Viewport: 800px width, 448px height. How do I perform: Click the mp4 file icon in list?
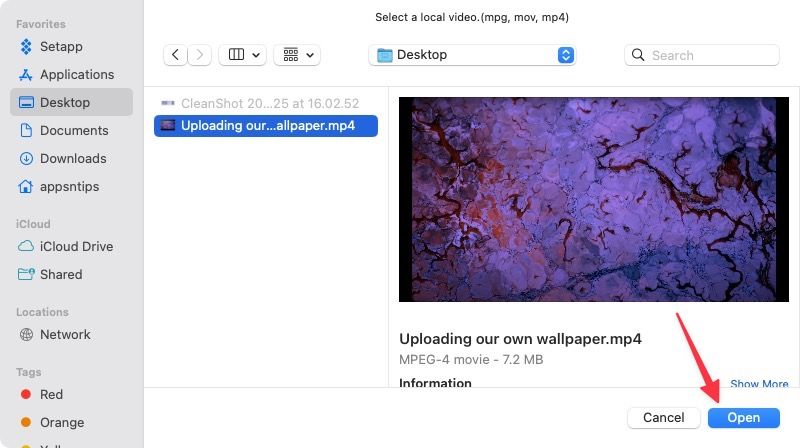click(x=168, y=126)
